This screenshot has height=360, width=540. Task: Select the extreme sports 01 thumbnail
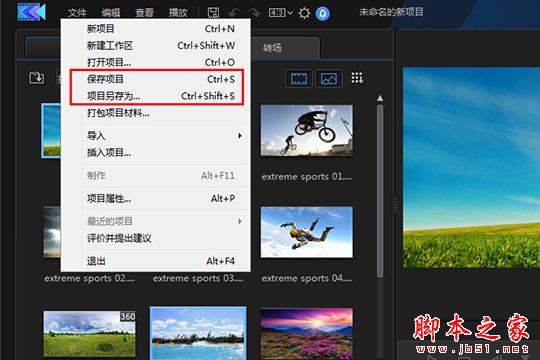click(307, 131)
